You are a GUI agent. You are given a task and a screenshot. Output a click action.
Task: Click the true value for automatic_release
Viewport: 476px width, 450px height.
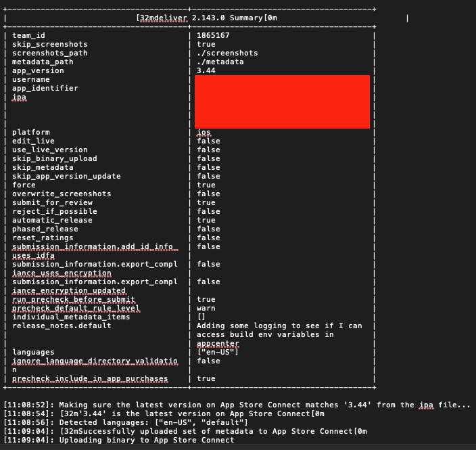pyautogui.click(x=206, y=221)
